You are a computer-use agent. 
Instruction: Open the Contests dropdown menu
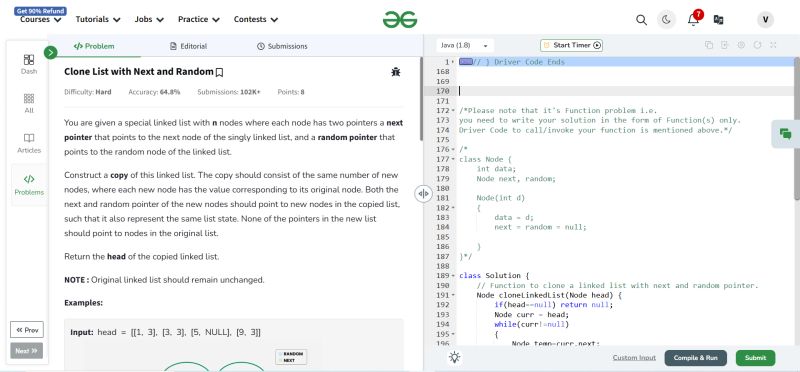click(x=256, y=19)
